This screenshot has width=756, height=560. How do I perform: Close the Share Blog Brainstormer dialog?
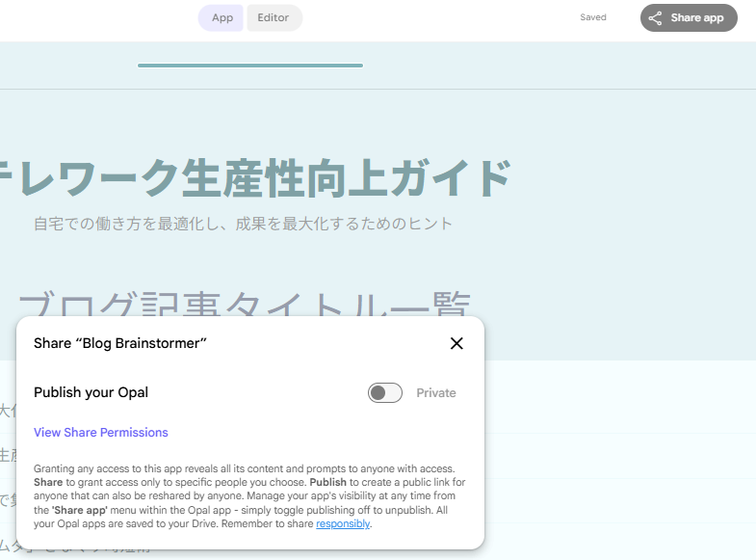(x=456, y=343)
